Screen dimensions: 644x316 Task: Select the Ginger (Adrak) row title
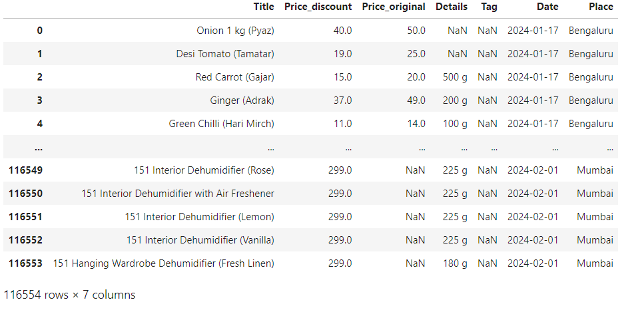tap(242, 100)
